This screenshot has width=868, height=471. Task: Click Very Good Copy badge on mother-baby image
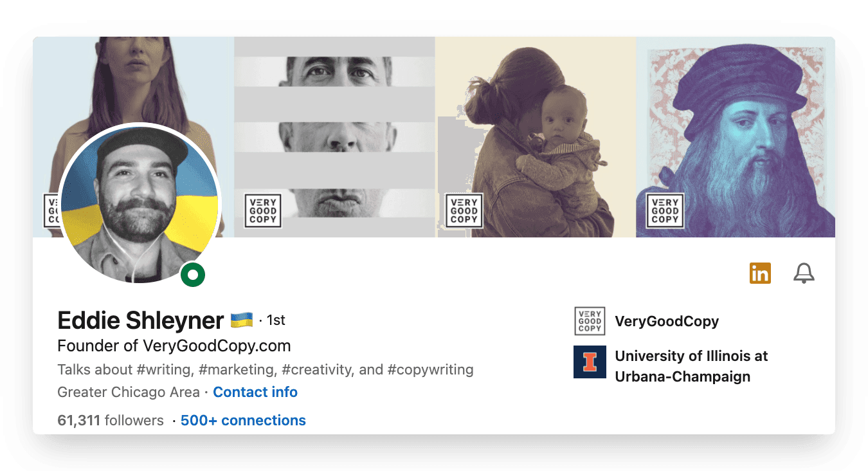464,210
